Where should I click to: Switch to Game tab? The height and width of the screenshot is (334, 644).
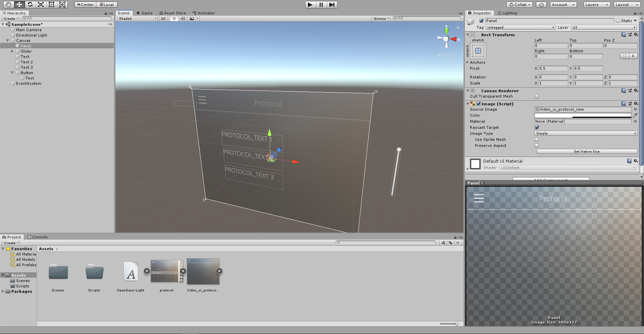click(x=145, y=13)
